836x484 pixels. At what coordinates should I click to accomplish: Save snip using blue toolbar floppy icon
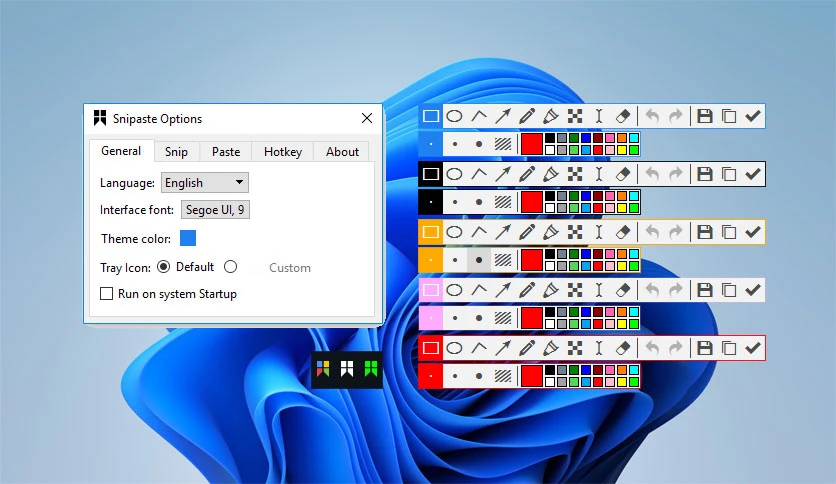click(705, 116)
